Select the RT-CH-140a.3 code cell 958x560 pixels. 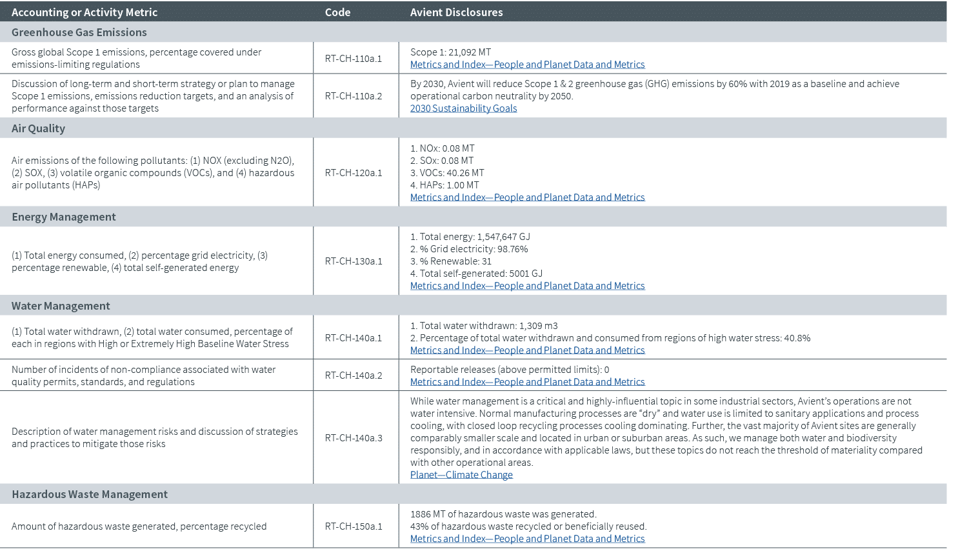(356, 437)
